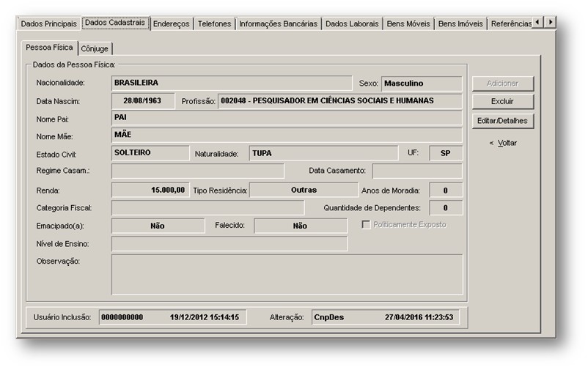The image size is (588, 370).
Task: Switch to Bens Imóveis tab
Action: coord(460,23)
